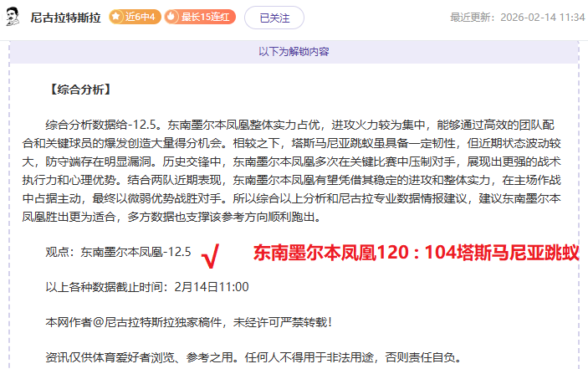588x369 pixels.
Task: Click the red check mark icon
Action: click(211, 254)
